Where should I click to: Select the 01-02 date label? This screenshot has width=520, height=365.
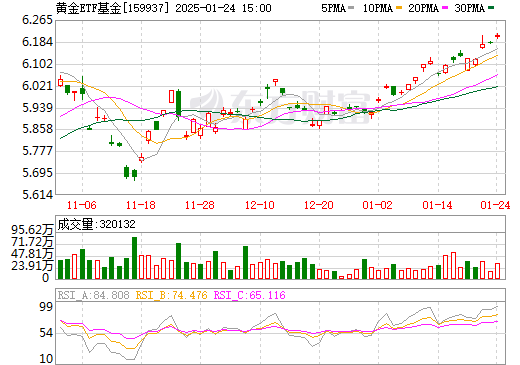[x=378, y=205]
